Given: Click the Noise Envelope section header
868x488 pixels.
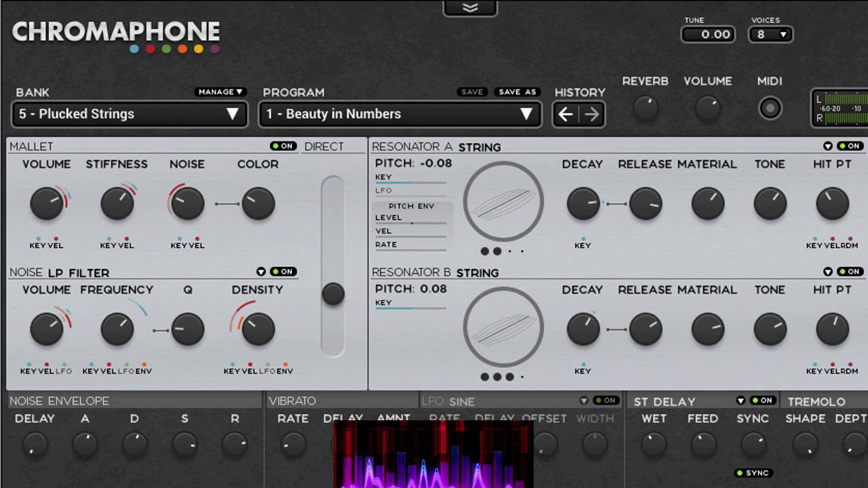Looking at the screenshot, I should [59, 401].
